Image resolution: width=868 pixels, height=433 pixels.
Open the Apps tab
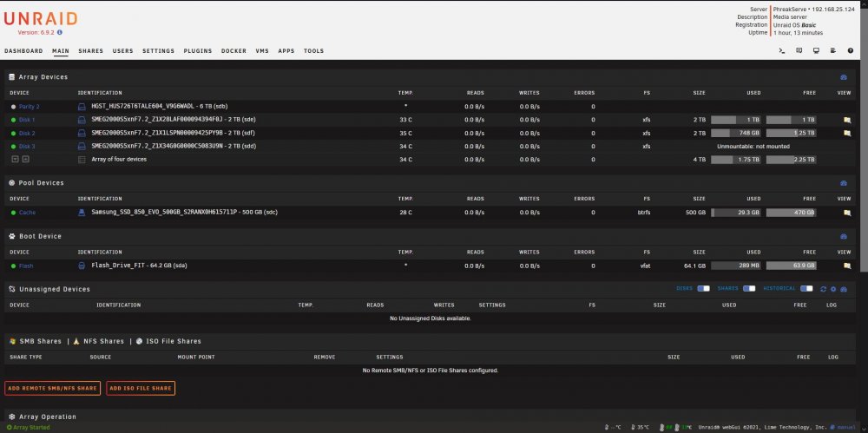pyautogui.click(x=286, y=51)
